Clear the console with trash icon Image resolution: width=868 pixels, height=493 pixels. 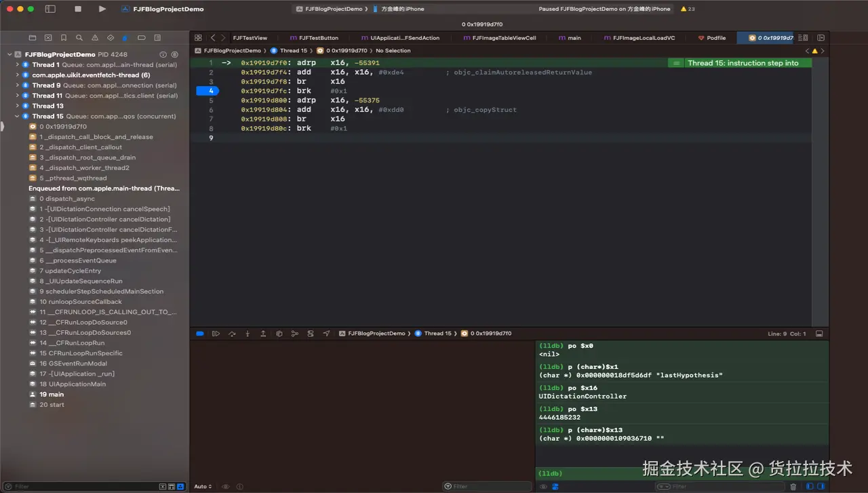tap(793, 486)
